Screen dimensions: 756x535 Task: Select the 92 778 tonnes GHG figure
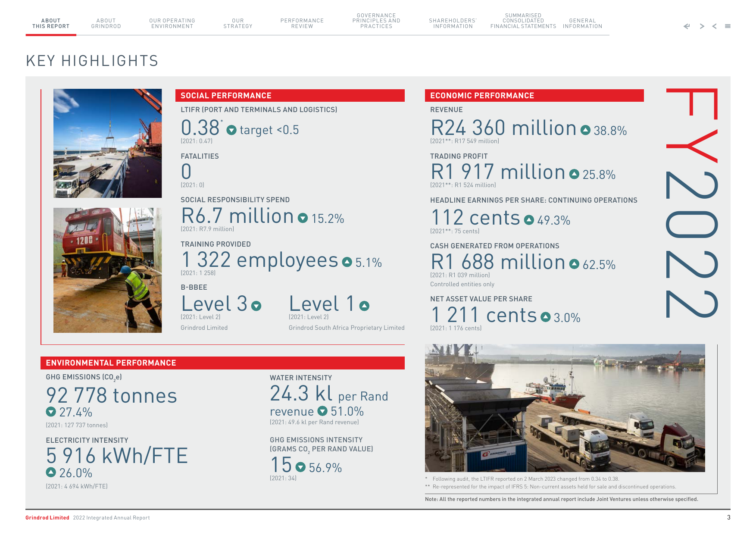point(112,395)
